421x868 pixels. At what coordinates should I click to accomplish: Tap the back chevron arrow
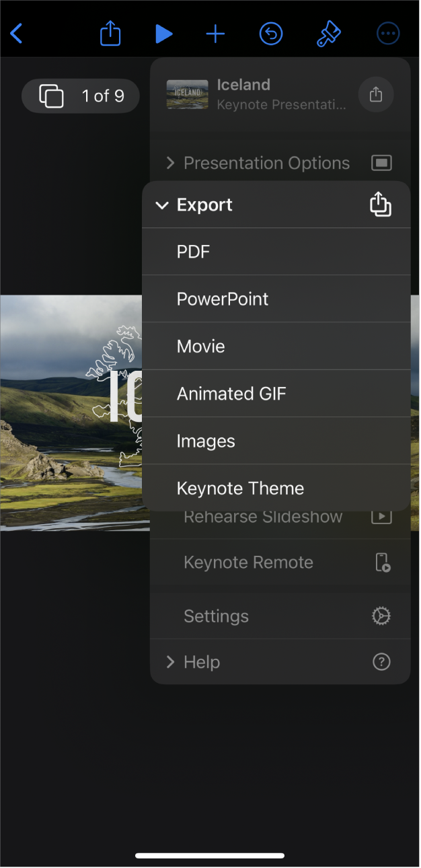point(16,33)
